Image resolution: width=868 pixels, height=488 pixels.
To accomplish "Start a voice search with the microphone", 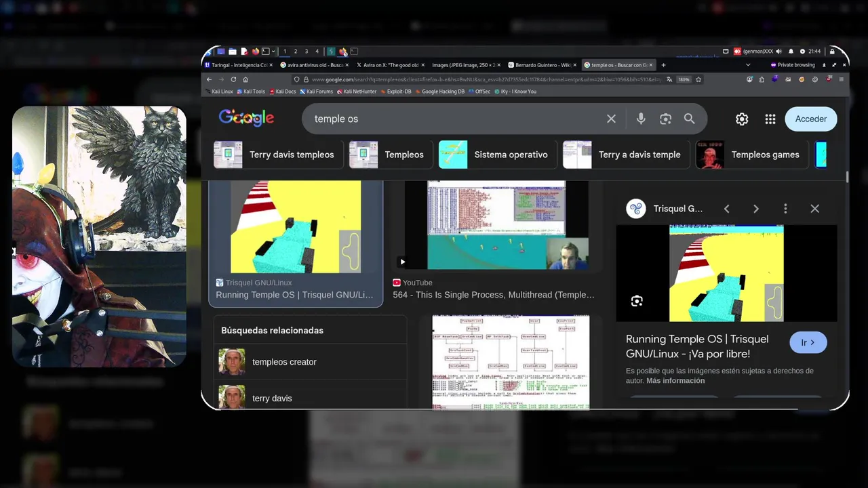I will tap(641, 119).
